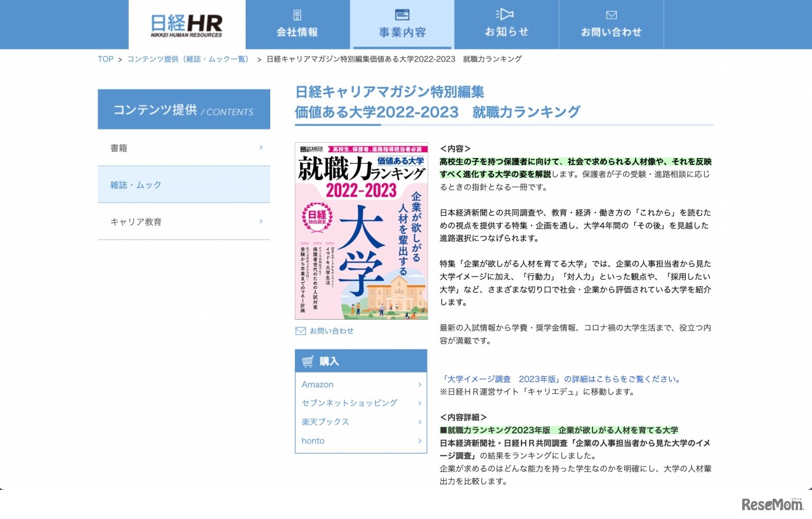This screenshot has height=519, width=812.
Task: Click the ＜内容＞ heading
Action: click(455, 148)
